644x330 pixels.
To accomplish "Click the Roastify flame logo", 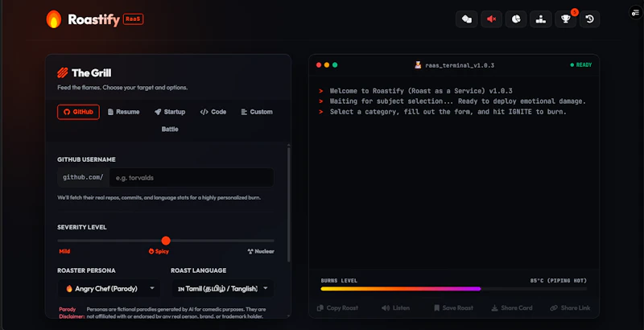I will (54, 19).
